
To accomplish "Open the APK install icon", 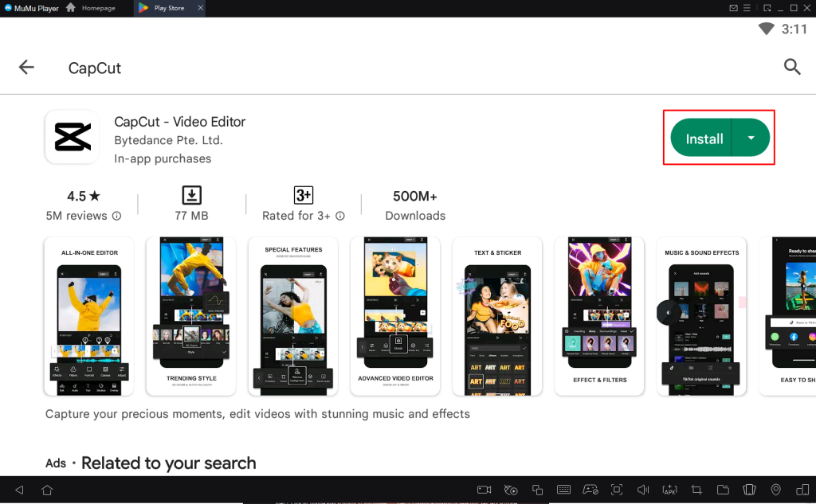I will click(x=670, y=490).
